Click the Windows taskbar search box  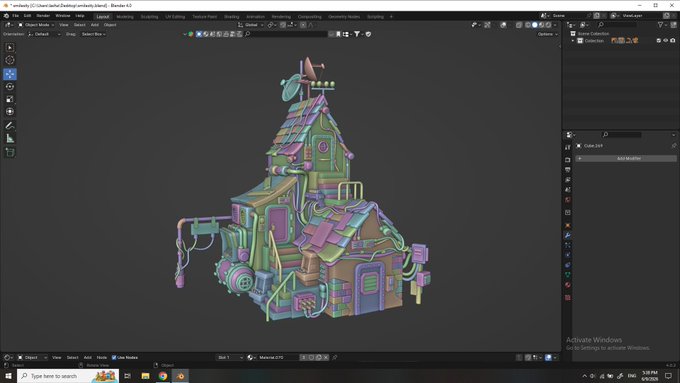click(x=68, y=376)
